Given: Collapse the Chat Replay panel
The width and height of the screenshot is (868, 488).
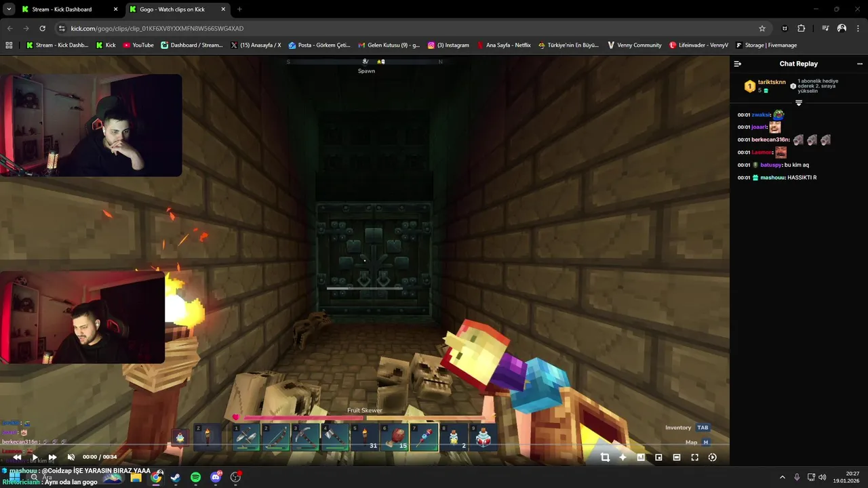Looking at the screenshot, I should [x=738, y=64].
